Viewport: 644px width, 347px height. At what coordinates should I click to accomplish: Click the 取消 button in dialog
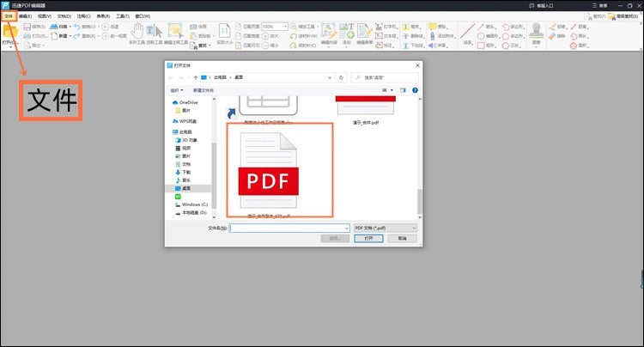click(x=402, y=238)
